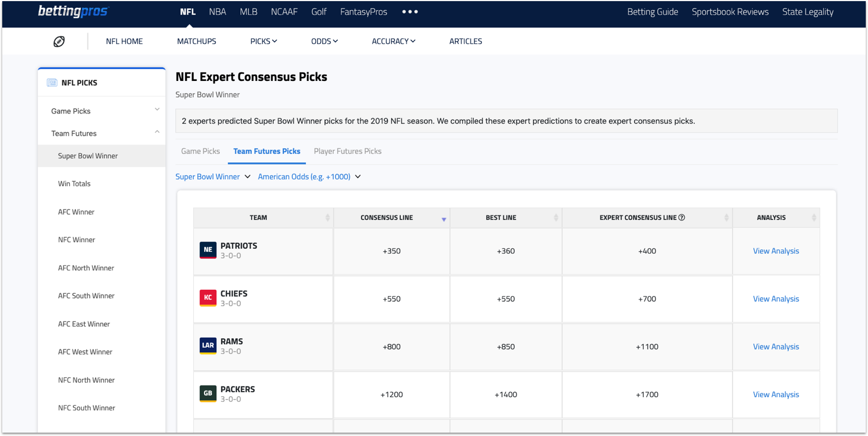The height and width of the screenshot is (436, 868).
Task: Open the Super Bowl Winner market dropdown
Action: coord(213,176)
